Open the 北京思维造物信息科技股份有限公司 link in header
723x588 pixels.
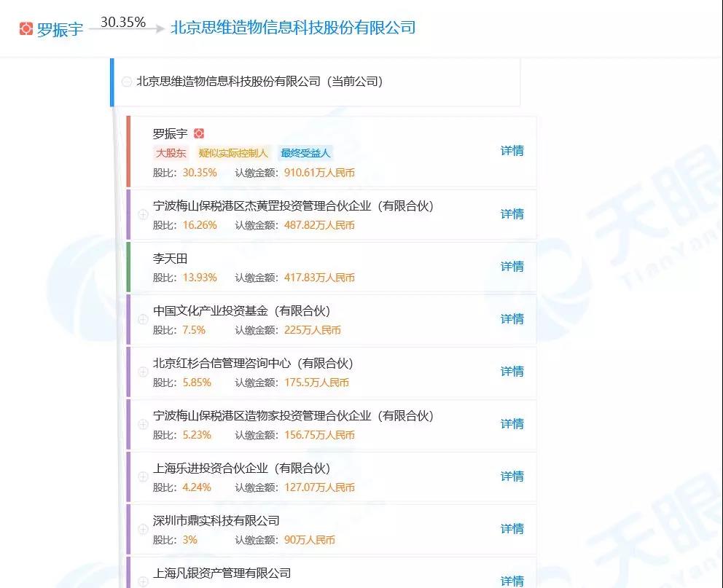click(292, 28)
